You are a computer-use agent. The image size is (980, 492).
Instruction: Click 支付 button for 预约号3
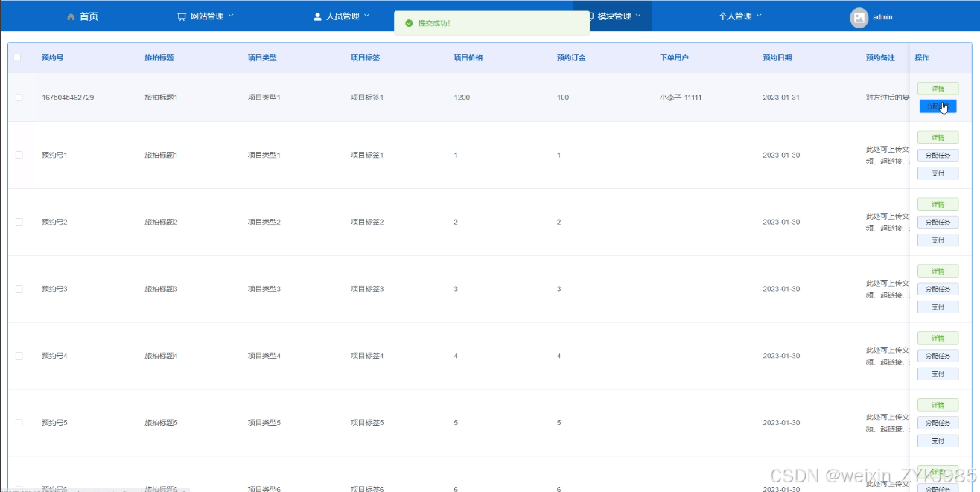(x=938, y=307)
